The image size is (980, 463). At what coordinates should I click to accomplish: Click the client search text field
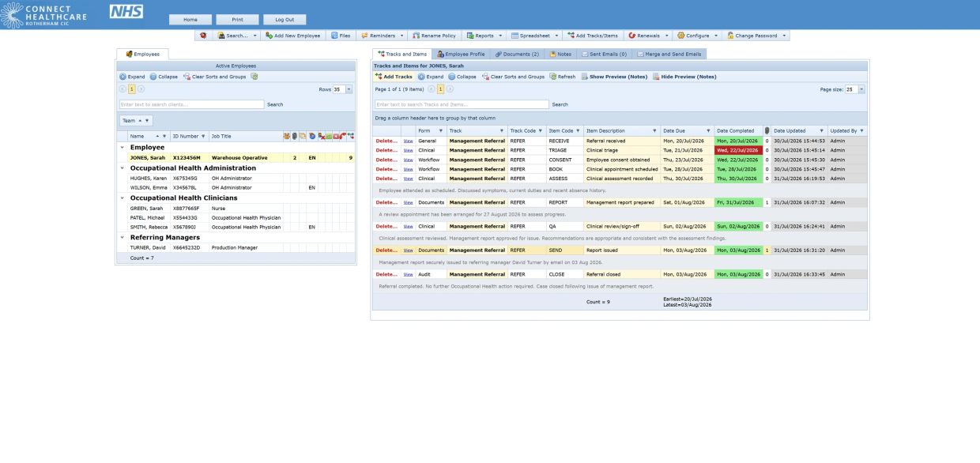point(191,104)
